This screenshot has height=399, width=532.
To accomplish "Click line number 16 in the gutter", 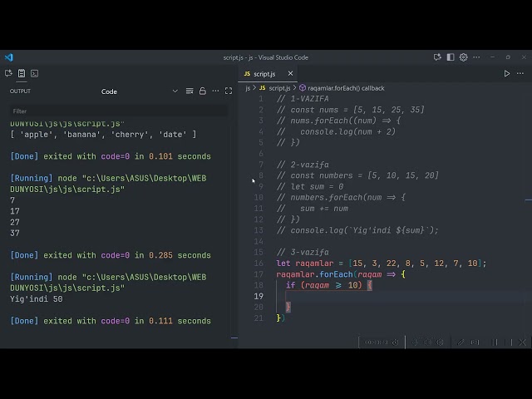I will click(x=259, y=264).
